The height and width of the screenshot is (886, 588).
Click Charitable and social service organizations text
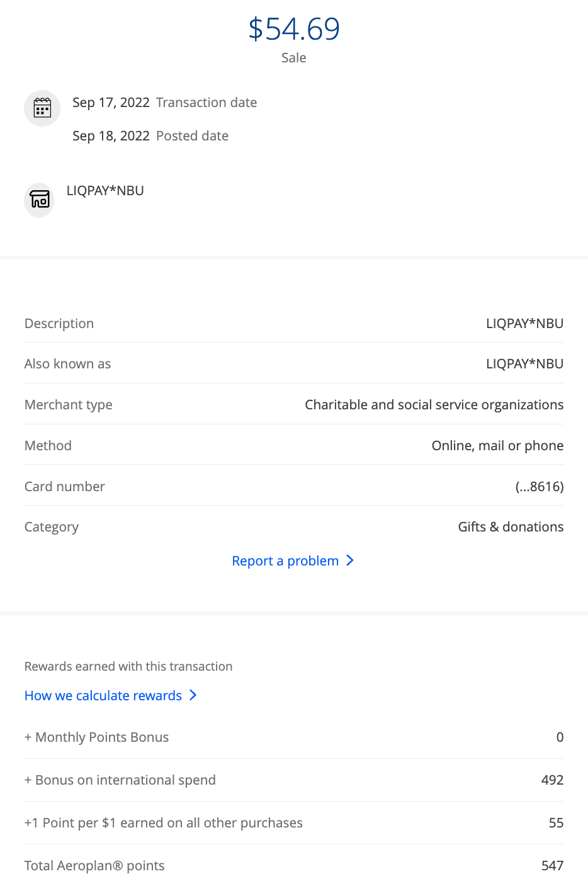[434, 405]
